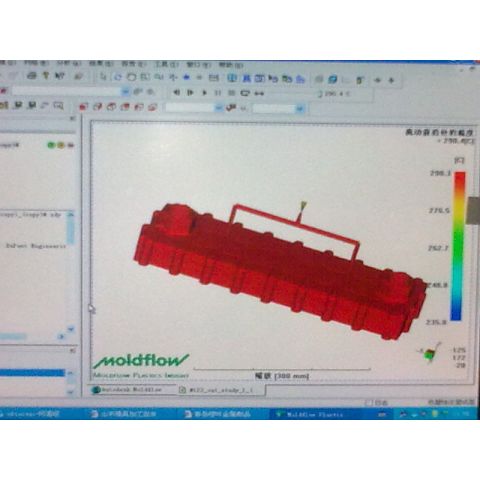Toggle the animation bounce mode
Image resolution: width=480 pixels, height=480 pixels.
click(x=259, y=94)
